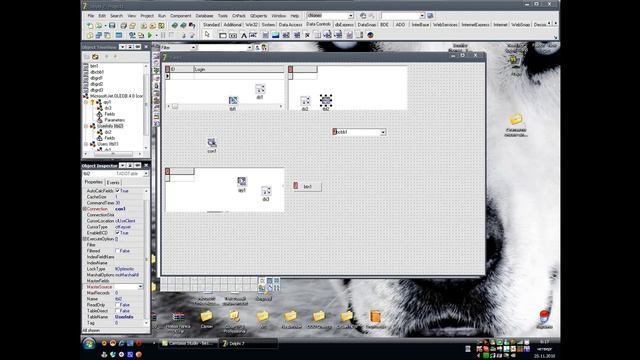
Task: Select the last round DBChart palette icon
Action: (370, 36)
